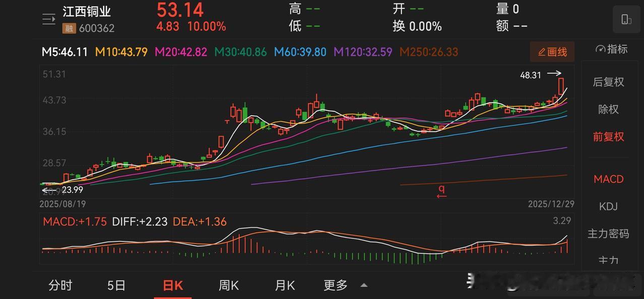This screenshot has width=644, height=299.
Task: Click the 4.83 price change value
Action: 168,26
